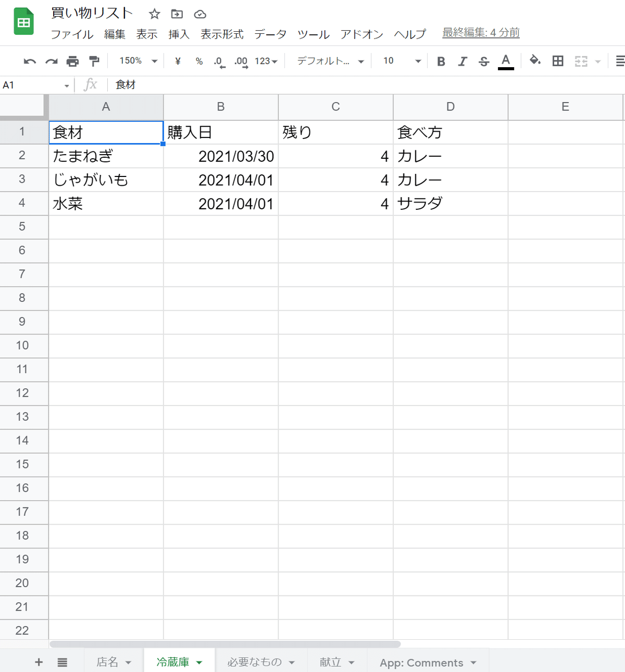Select the たまねぎ cell
Image resolution: width=625 pixels, height=672 pixels.
[106, 156]
